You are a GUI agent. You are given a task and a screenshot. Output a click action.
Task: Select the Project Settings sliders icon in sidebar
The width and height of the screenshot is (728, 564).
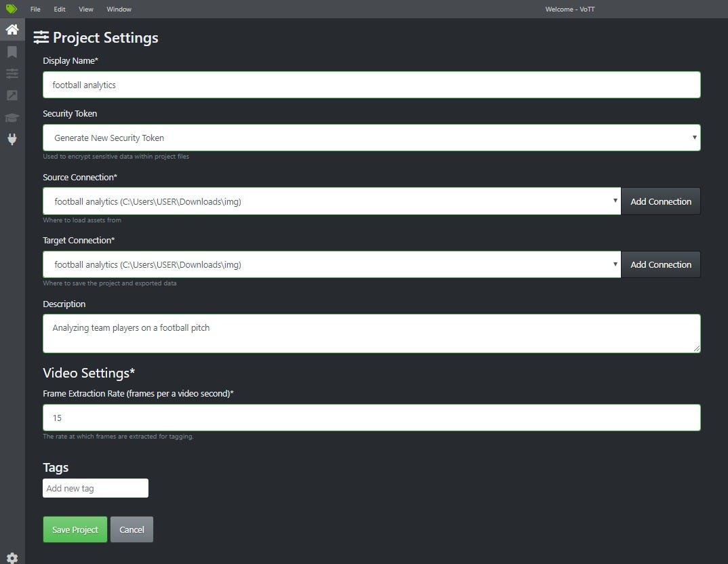pyautogui.click(x=12, y=73)
